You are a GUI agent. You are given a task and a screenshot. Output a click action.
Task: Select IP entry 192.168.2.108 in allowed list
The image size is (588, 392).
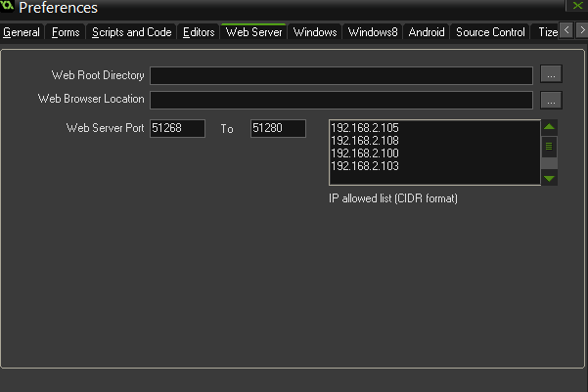366,141
